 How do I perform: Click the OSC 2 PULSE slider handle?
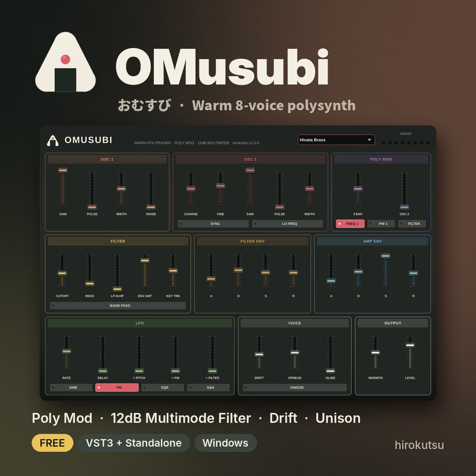click(279, 207)
